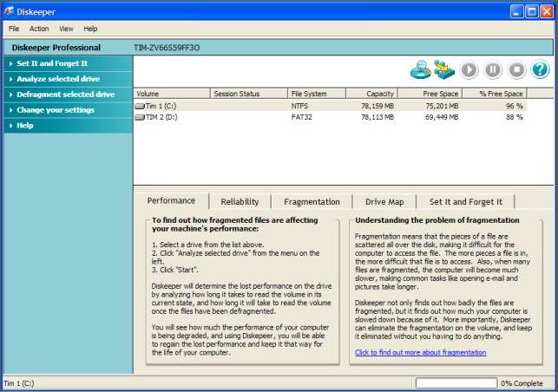Screen dimensions: 558x392
Task: Open the View menu
Action: [66, 29]
